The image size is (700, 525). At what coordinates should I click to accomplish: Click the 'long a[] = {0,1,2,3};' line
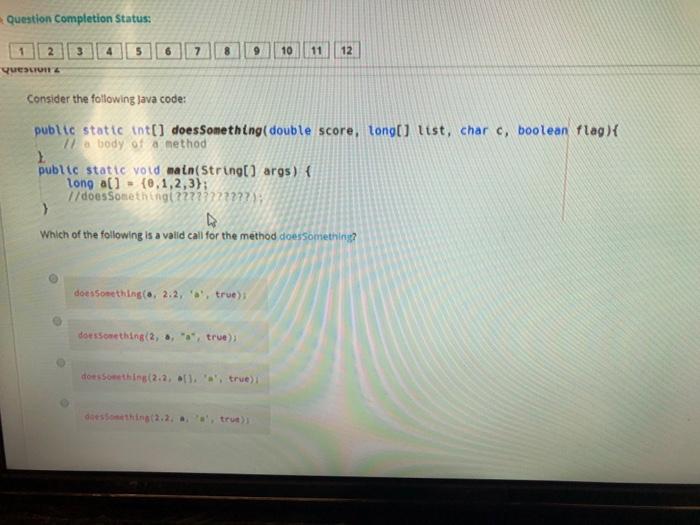tap(137, 183)
